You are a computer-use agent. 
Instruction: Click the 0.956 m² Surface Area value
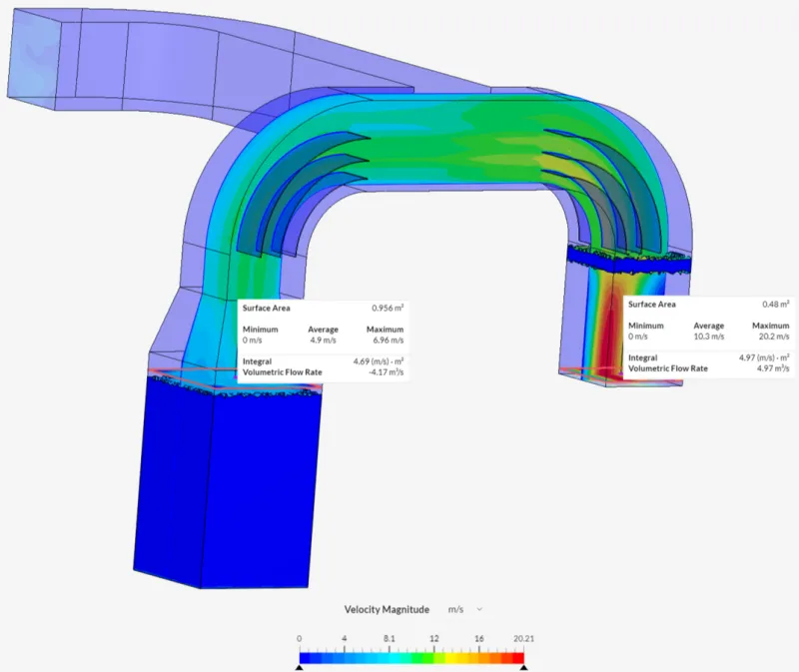pos(387,309)
